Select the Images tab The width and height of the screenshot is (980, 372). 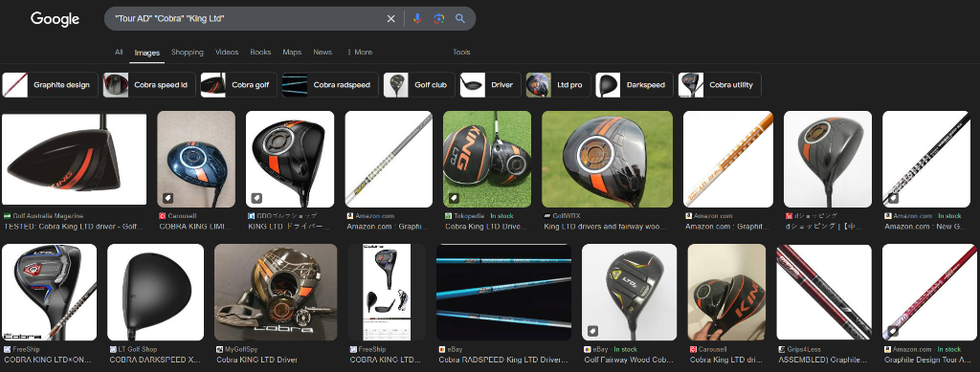147,53
